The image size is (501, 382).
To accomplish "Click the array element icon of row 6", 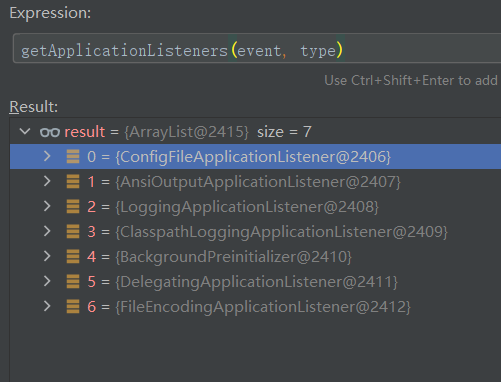I will tap(73, 307).
